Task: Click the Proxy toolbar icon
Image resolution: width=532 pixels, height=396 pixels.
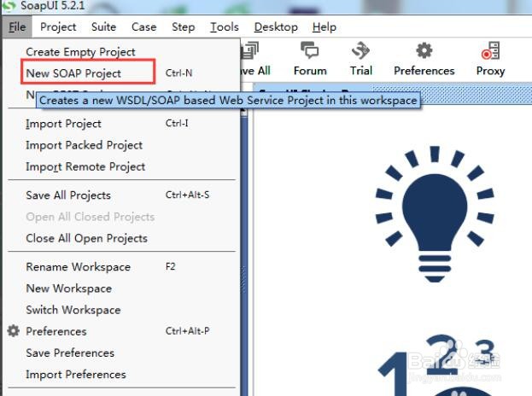Action: tap(491, 58)
